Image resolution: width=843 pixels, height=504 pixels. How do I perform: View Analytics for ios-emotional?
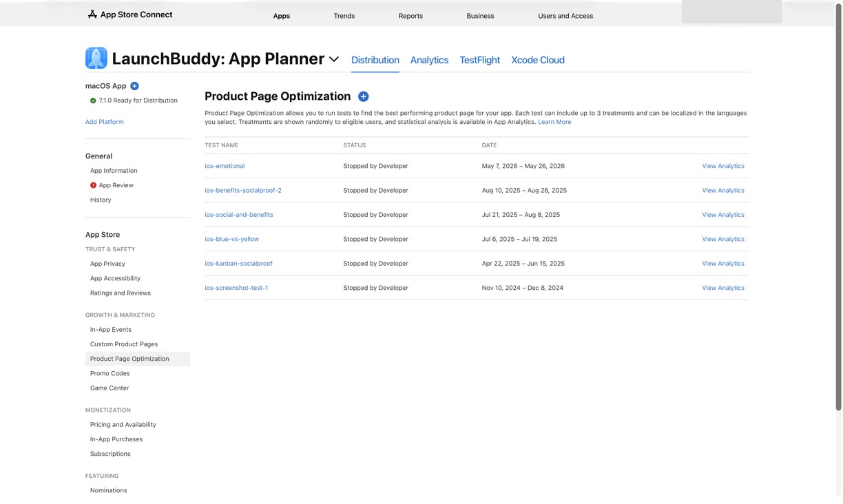723,166
